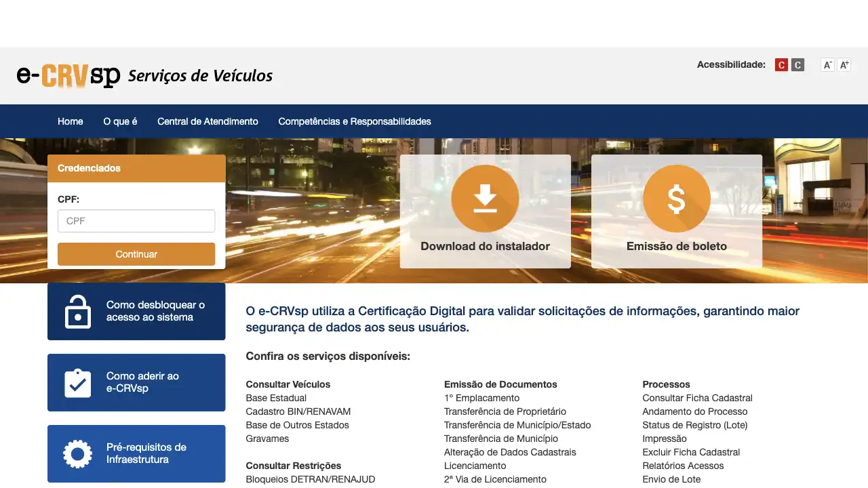Click the Credenciados panel header

(x=136, y=168)
